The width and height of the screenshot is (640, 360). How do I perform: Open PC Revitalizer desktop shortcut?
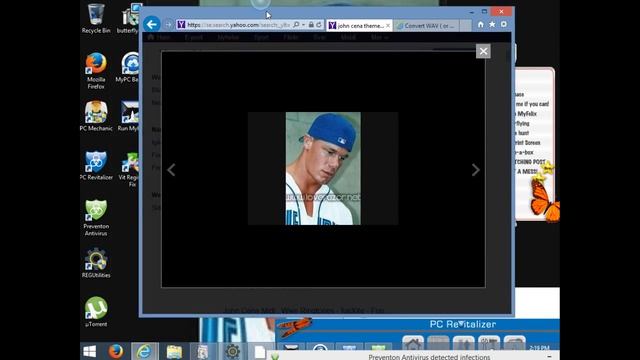(96, 165)
